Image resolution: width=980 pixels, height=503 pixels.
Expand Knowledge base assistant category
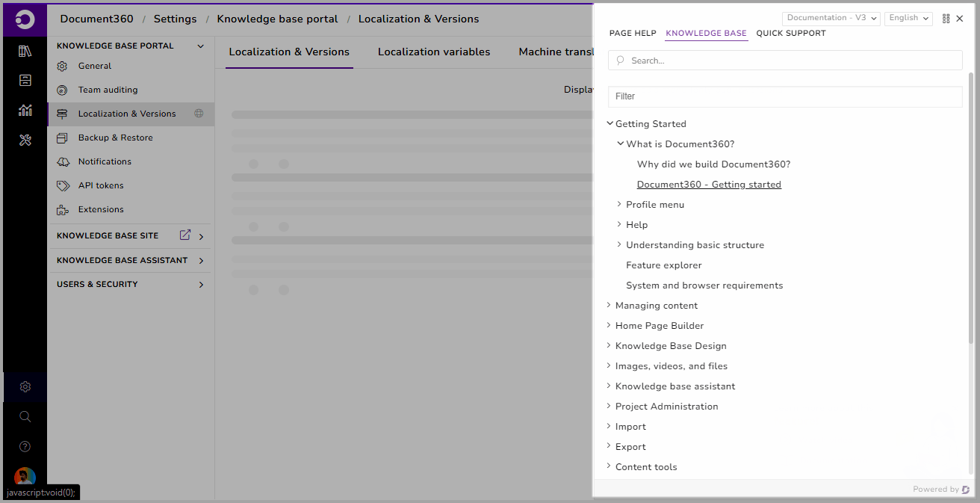pos(609,386)
